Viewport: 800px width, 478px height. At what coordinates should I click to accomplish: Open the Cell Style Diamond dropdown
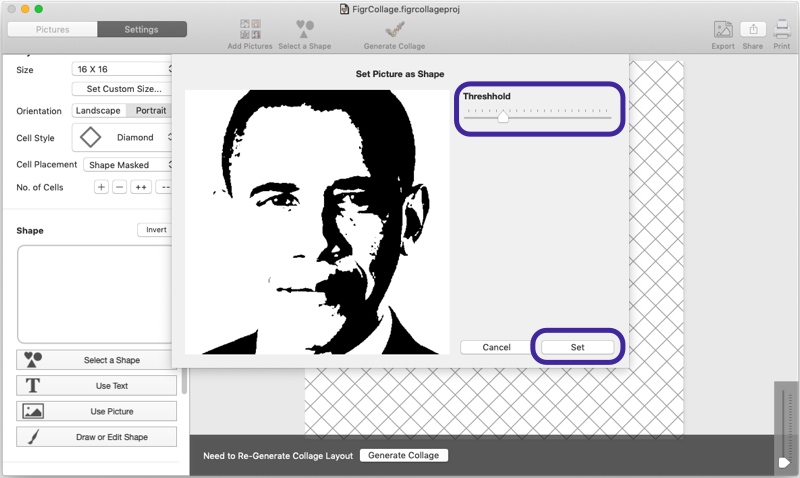(122, 137)
